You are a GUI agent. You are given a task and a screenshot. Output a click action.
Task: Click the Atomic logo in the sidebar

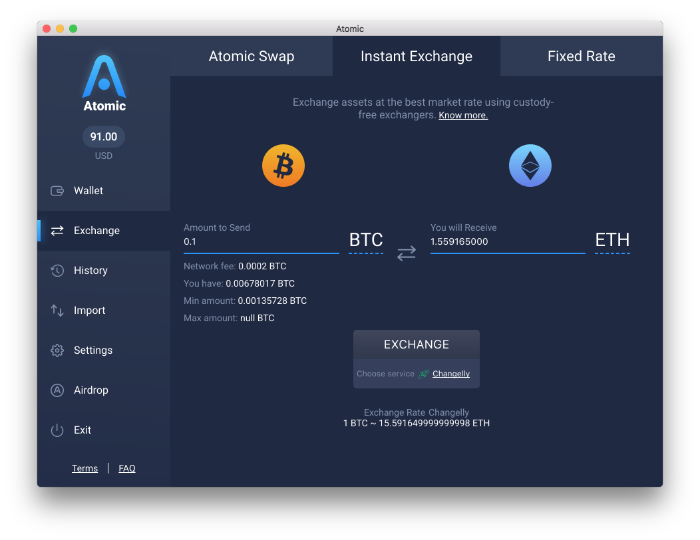[104, 83]
